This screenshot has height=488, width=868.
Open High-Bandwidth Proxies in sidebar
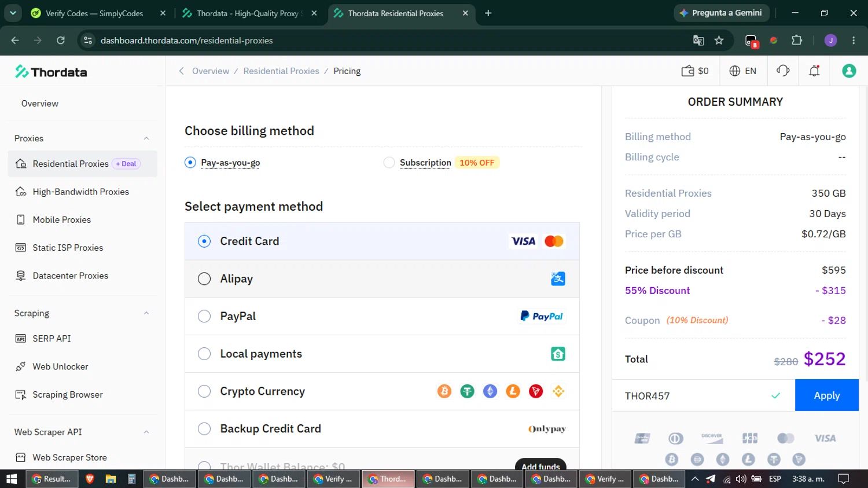tap(83, 192)
